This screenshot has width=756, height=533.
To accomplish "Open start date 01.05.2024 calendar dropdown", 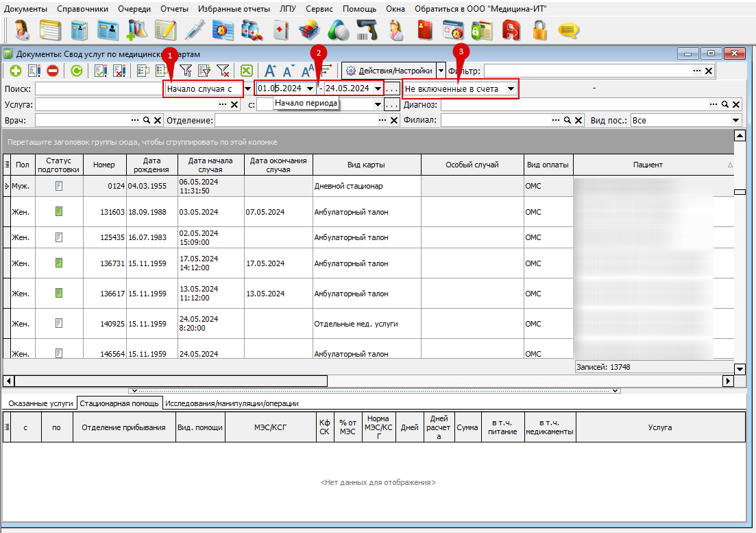I will [310, 88].
